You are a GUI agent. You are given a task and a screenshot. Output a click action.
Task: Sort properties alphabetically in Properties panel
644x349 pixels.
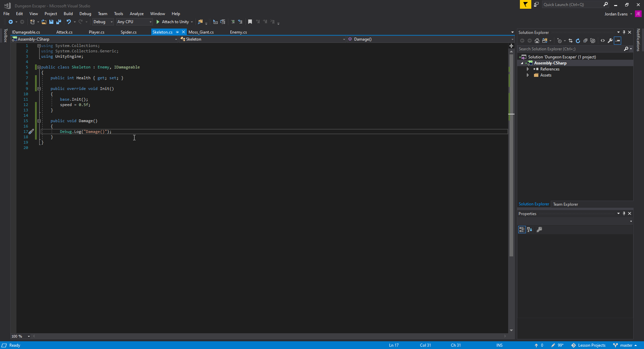coord(529,230)
